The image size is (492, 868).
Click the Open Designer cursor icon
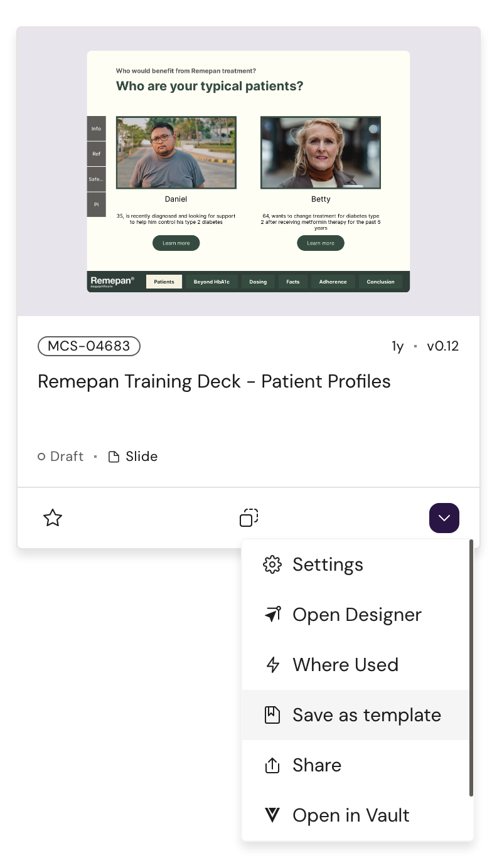point(272,615)
